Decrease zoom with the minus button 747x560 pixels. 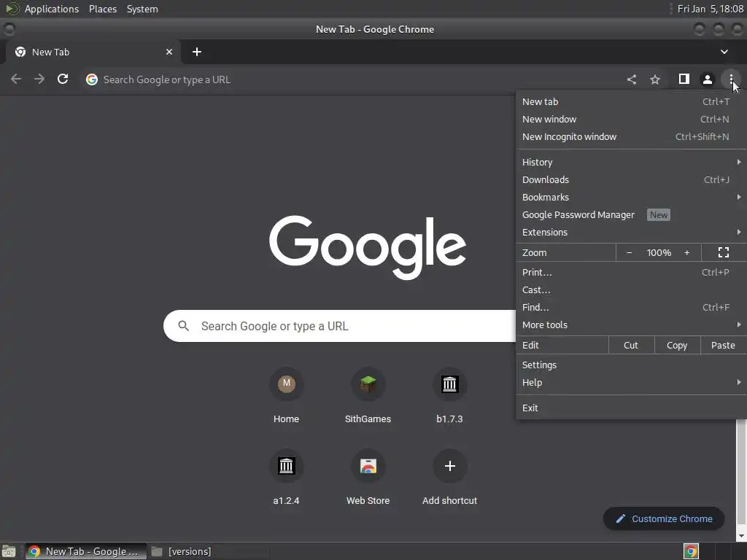click(630, 252)
